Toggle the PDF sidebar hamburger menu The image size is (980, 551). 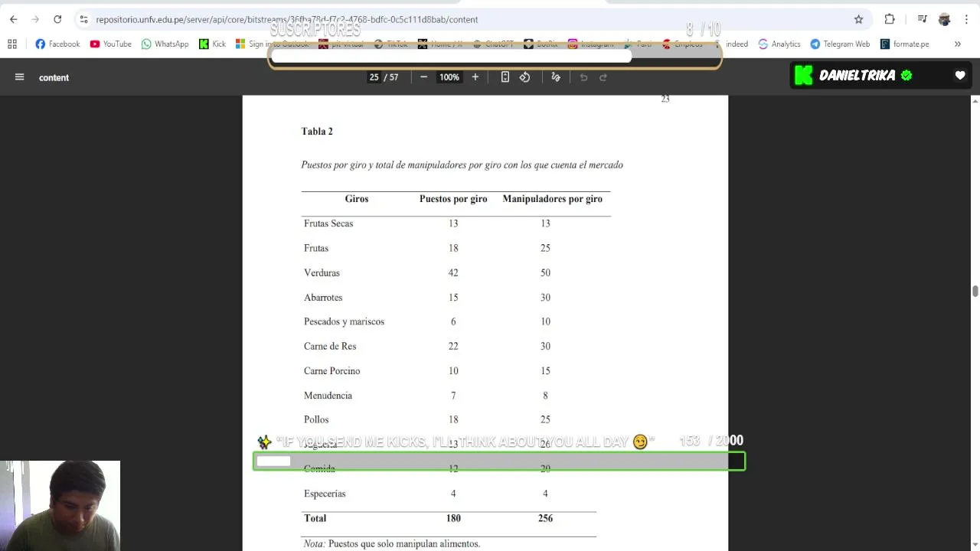click(x=20, y=77)
